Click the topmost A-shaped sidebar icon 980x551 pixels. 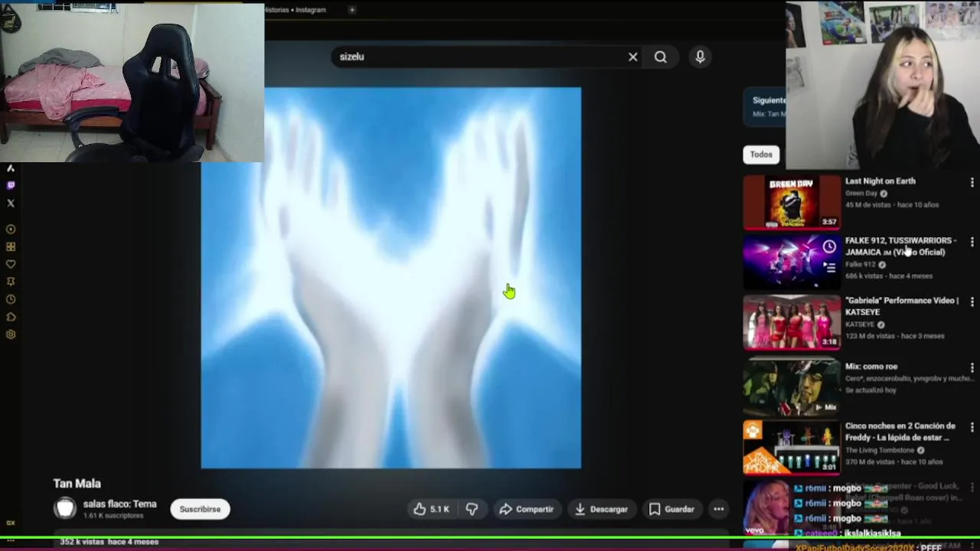11,168
